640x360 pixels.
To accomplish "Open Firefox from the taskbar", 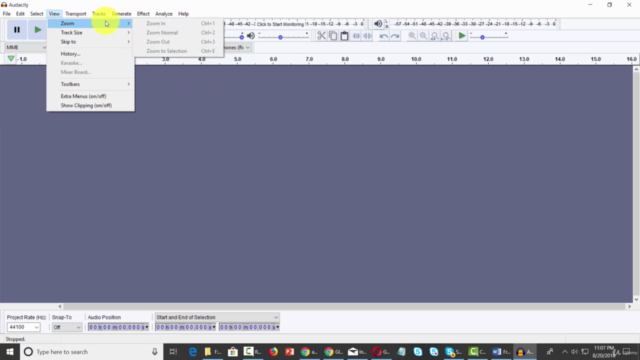I will point(273,351).
